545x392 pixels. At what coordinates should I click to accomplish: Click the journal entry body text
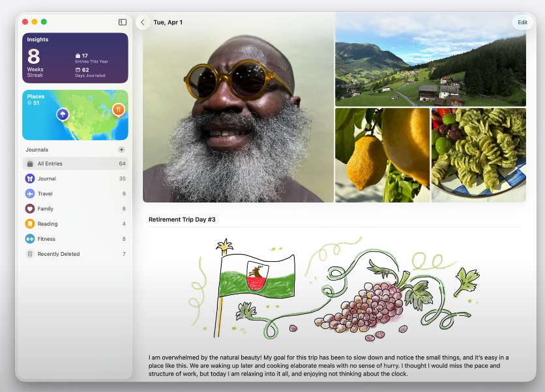pyautogui.click(x=329, y=365)
